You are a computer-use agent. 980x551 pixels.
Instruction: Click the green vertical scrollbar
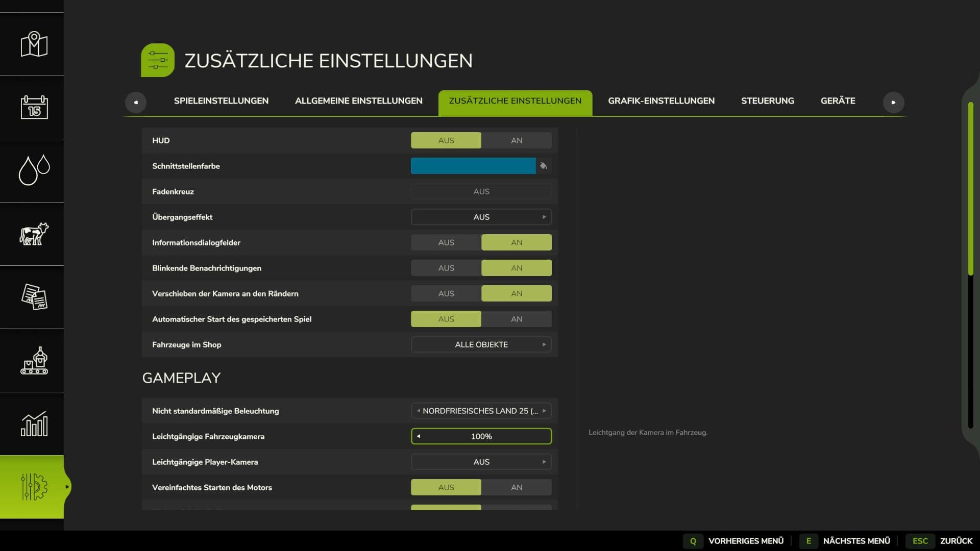coord(970,189)
